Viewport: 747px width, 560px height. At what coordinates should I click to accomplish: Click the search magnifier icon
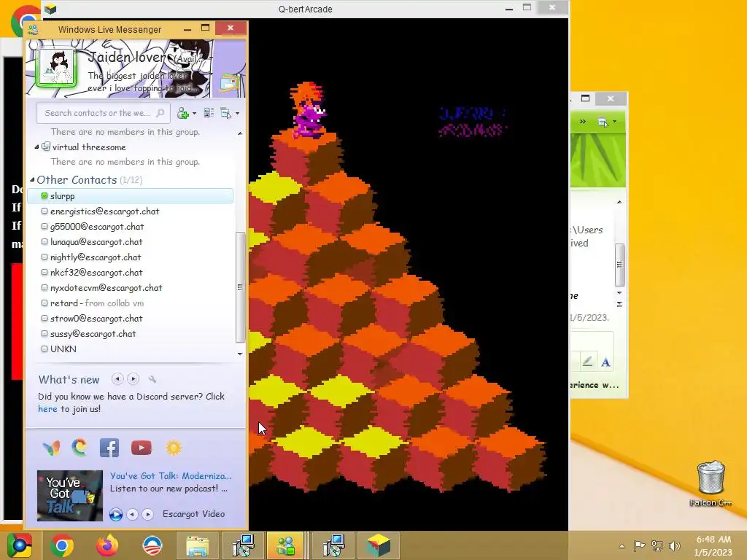[x=160, y=113]
